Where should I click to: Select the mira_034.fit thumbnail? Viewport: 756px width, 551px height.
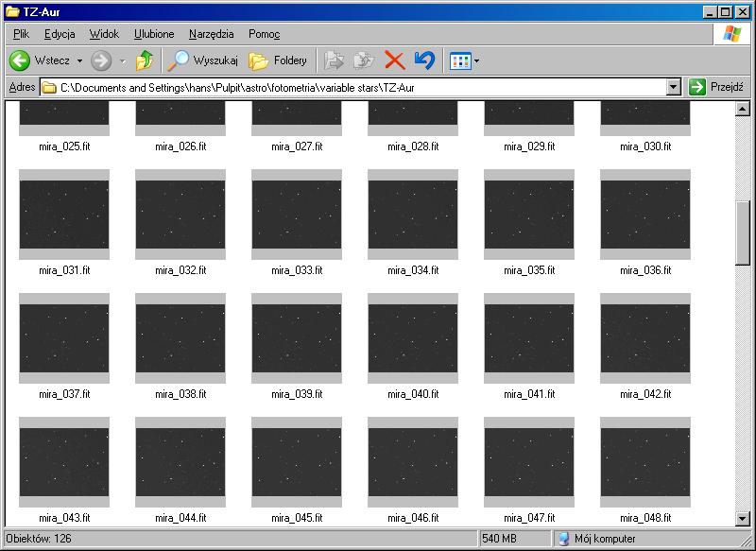tap(412, 215)
